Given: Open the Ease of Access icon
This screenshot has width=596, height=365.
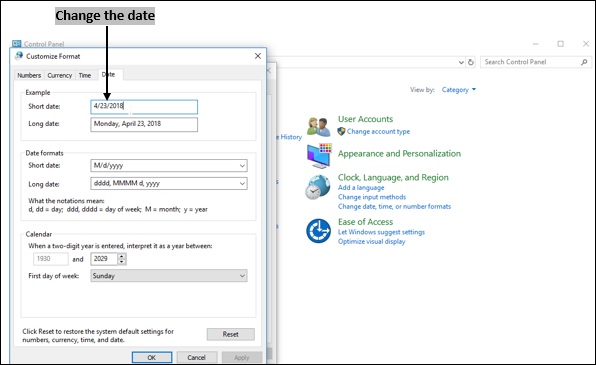Looking at the screenshot, I should coord(318,231).
